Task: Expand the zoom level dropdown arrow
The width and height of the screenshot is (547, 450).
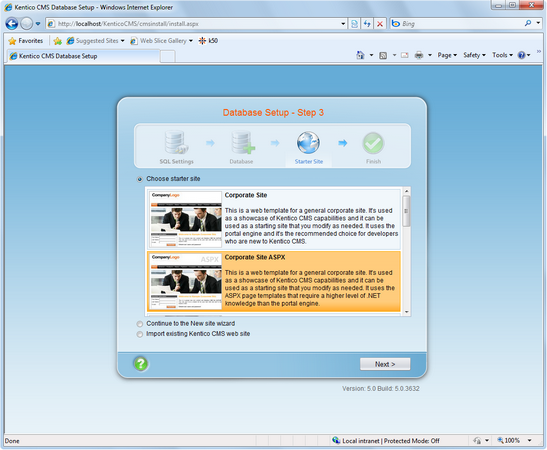Action: click(x=530, y=441)
